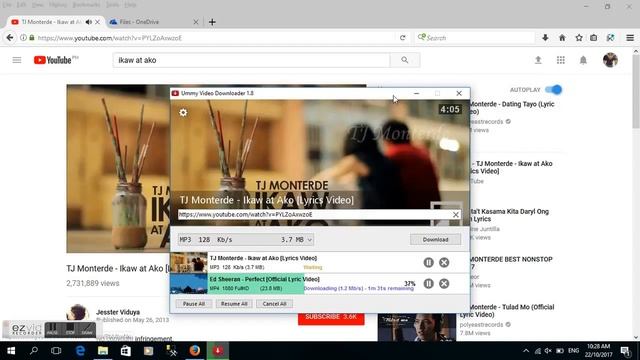
Task: Click the Cancel All button
Action: pos(274,304)
